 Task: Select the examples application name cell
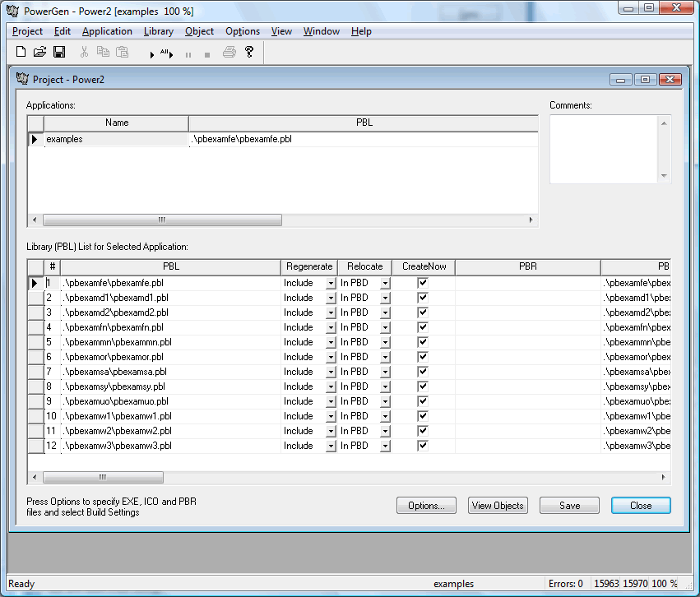[x=116, y=139]
